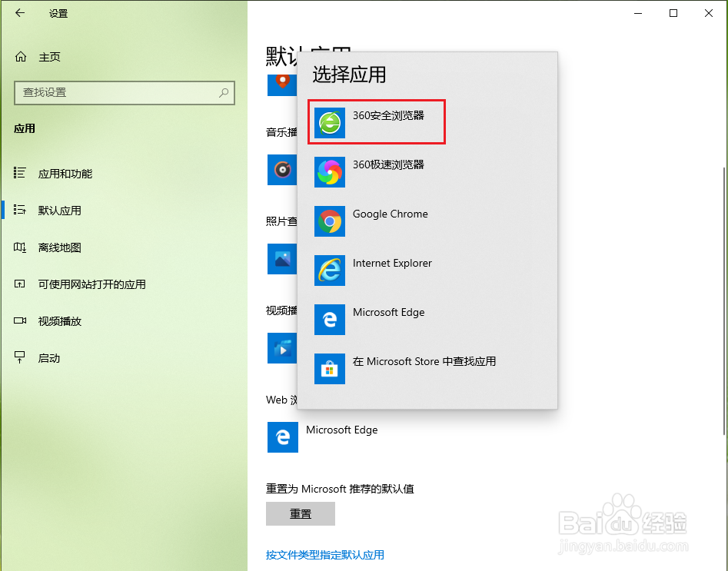
Task: Choose Google Chrome from 选择应用
Action: tap(376, 221)
